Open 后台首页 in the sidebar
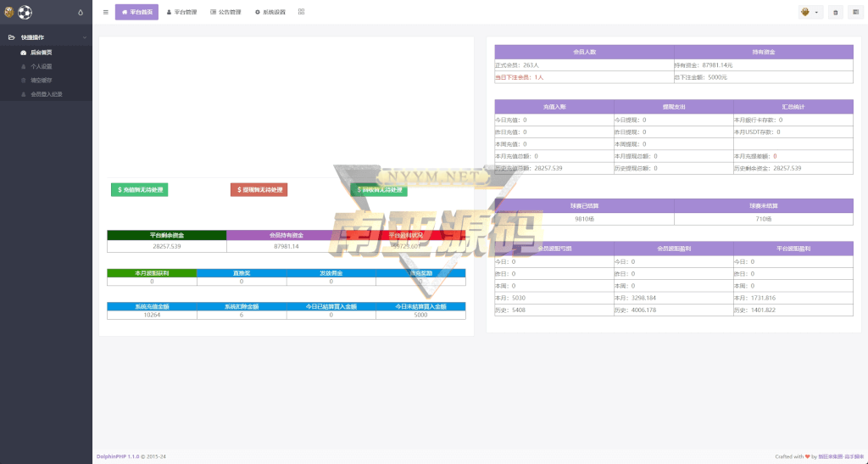The height and width of the screenshot is (464, 868). pyautogui.click(x=41, y=53)
